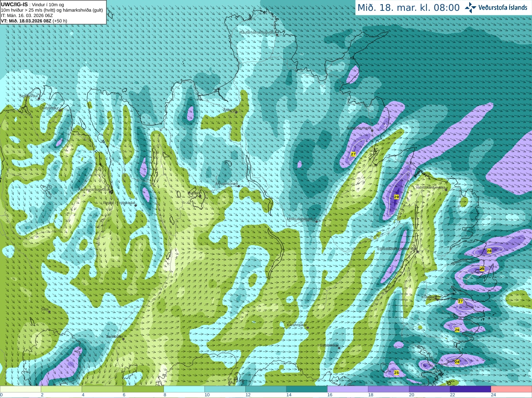Select the Vatnsskarð eystra station dot
Image resolution: width=532 pixels, height=398 pixels.
(447, 190)
